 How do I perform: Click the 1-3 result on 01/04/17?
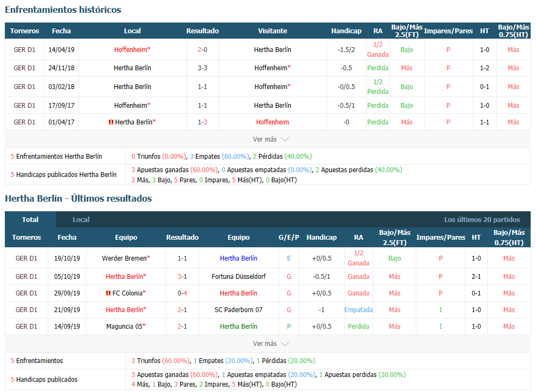202,122
